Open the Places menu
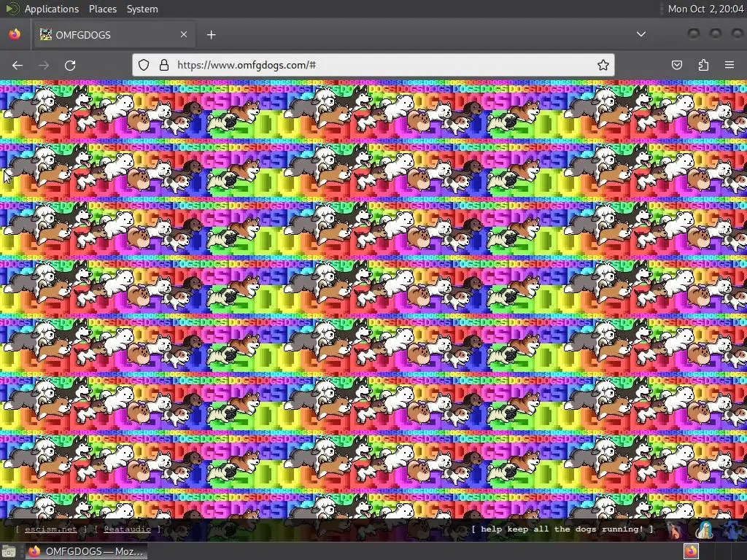 [102, 9]
